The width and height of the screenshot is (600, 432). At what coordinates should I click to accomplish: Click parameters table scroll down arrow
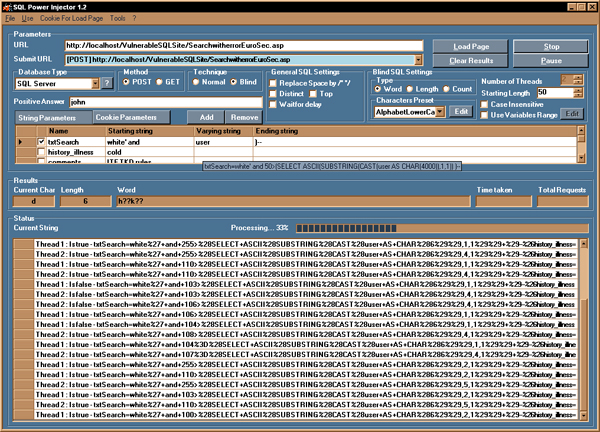click(581, 158)
